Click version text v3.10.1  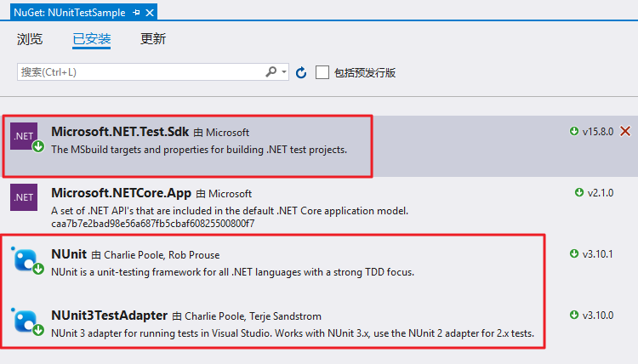click(598, 254)
